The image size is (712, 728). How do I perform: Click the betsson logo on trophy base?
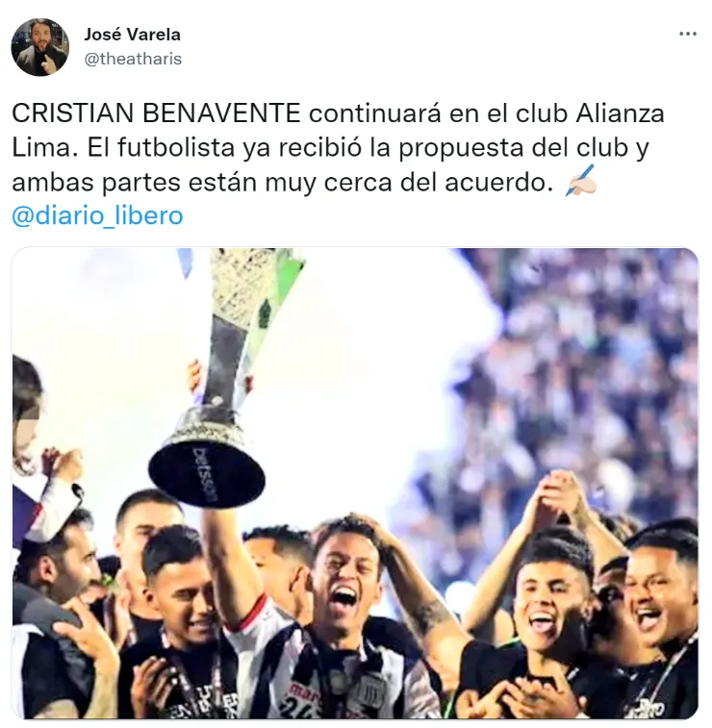[205, 474]
